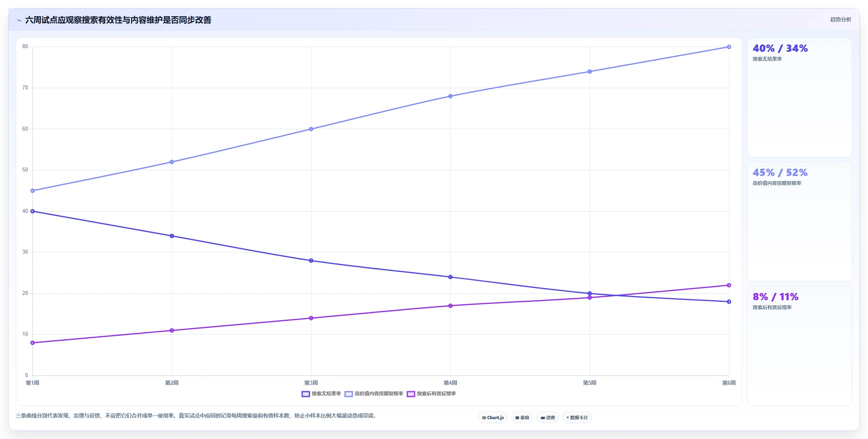Click the 8% / 11% stat card value

[775, 297]
